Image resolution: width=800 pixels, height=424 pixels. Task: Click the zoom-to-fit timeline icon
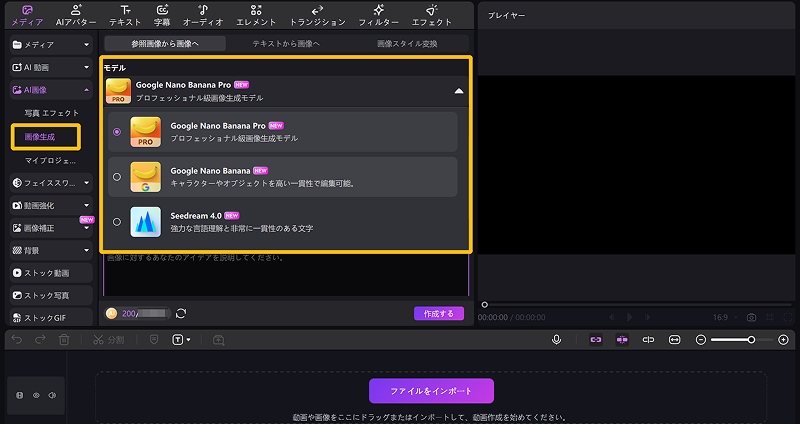tap(674, 340)
